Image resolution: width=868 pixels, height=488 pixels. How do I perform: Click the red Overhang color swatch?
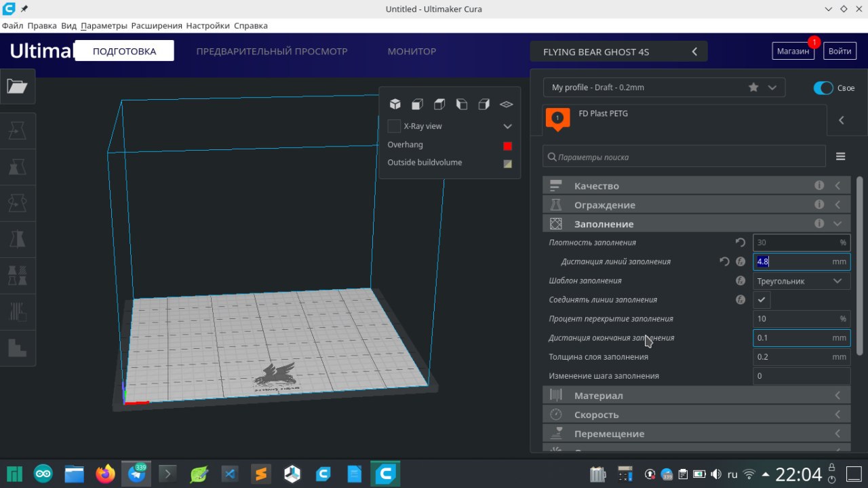coord(507,146)
